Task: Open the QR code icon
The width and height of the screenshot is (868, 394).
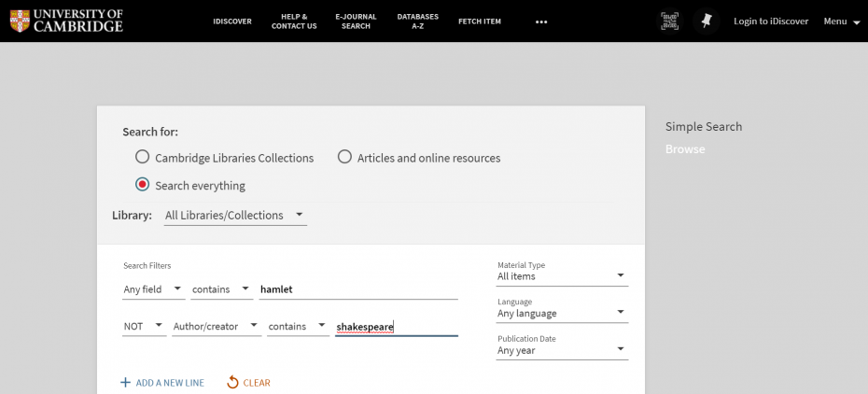Action: coord(669,21)
